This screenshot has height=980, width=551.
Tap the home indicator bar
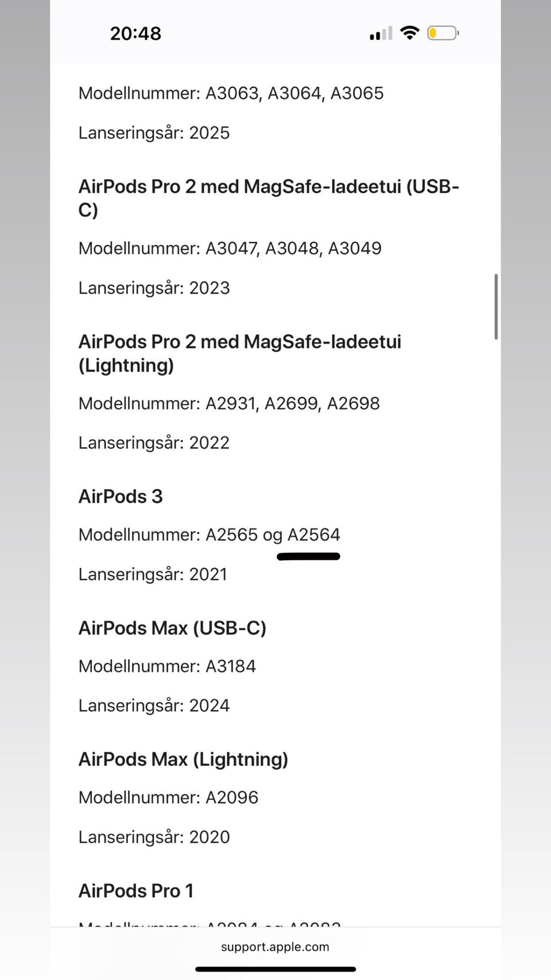pyautogui.click(x=275, y=969)
